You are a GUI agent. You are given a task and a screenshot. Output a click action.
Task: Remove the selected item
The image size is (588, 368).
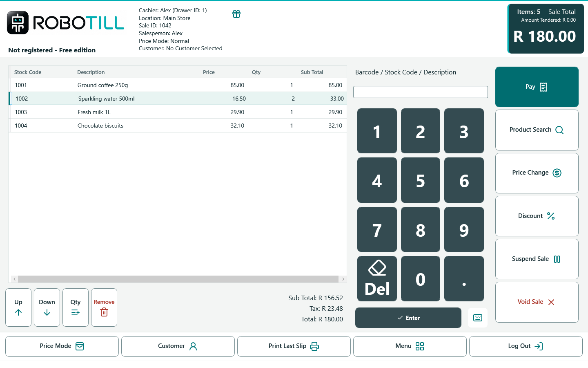point(104,307)
